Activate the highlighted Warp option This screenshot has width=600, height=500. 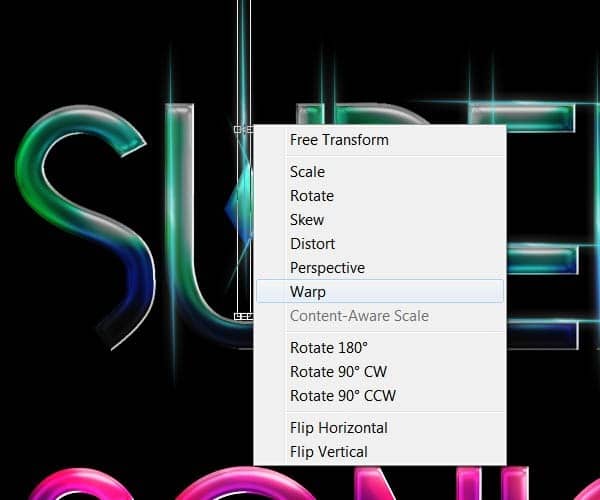[x=380, y=292]
